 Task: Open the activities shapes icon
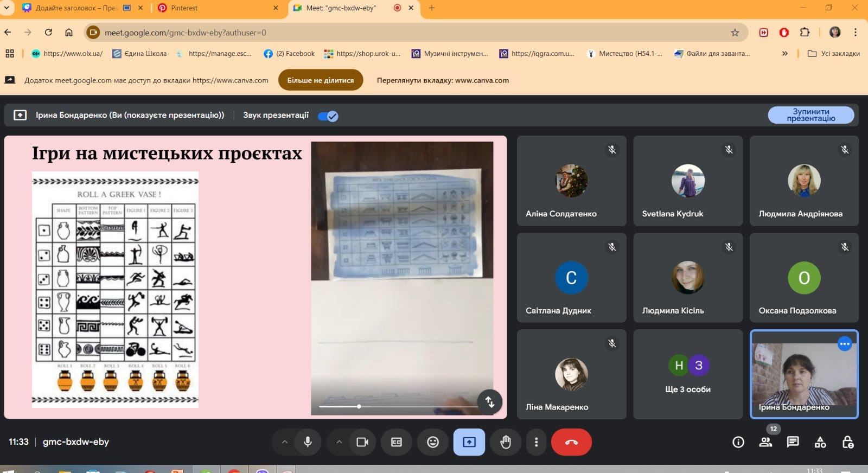coord(820,442)
